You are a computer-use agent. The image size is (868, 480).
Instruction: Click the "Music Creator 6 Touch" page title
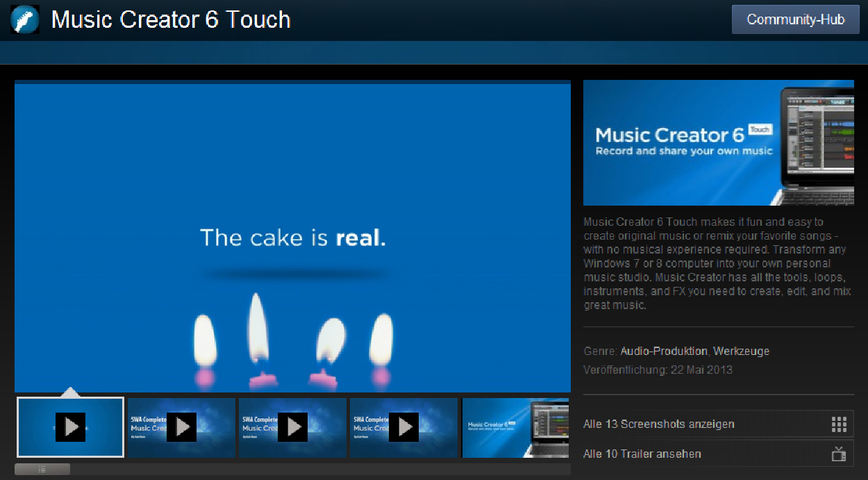coord(171,19)
